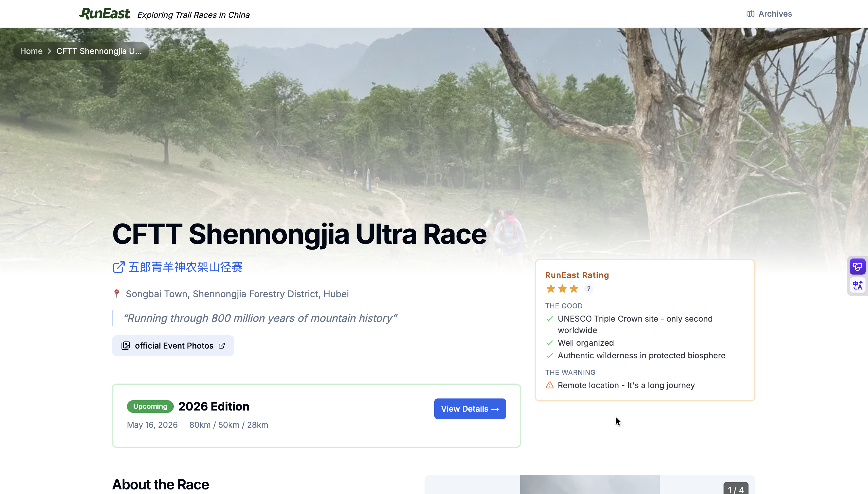Click the book icon beside Archives
The image size is (868, 494).
[750, 13]
